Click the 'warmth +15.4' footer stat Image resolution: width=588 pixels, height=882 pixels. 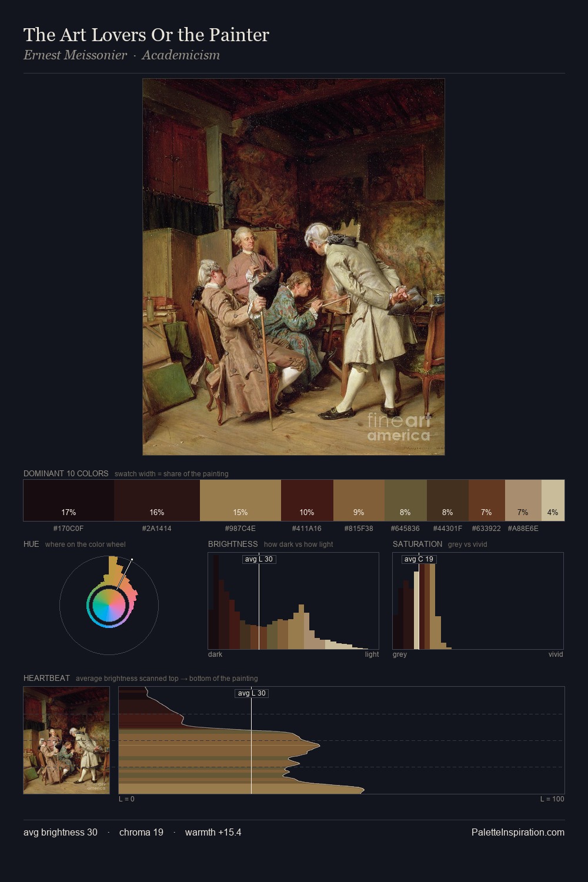[213, 832]
